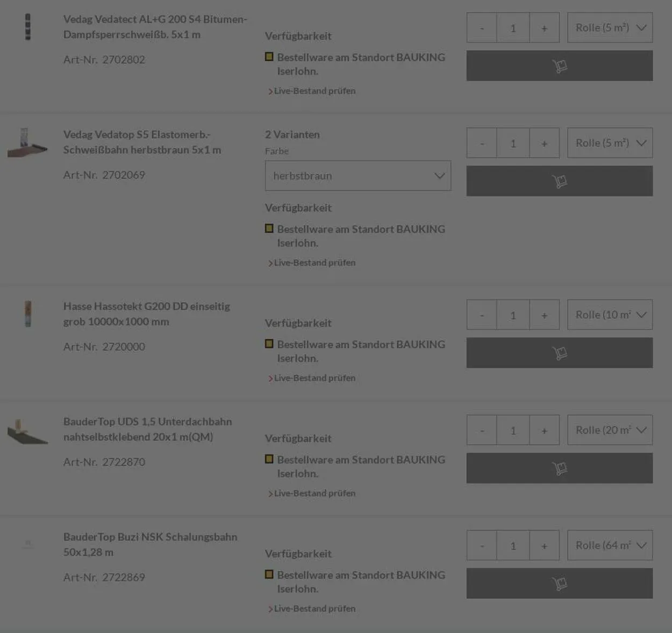Add Vedag Vedatect AL+G 200 to cart

pyautogui.click(x=559, y=66)
